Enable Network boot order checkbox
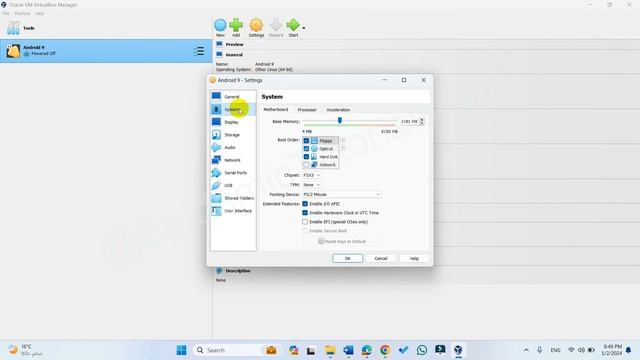 click(306, 164)
